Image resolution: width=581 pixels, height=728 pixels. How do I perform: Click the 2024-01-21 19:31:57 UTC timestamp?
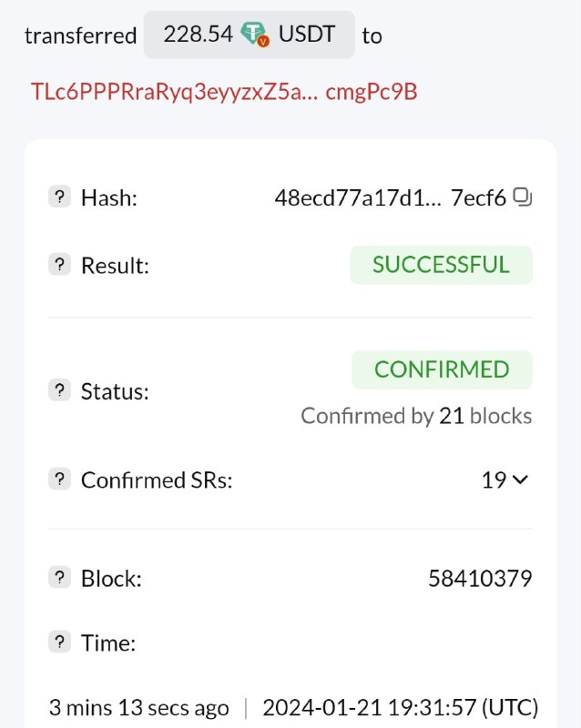pos(400,707)
